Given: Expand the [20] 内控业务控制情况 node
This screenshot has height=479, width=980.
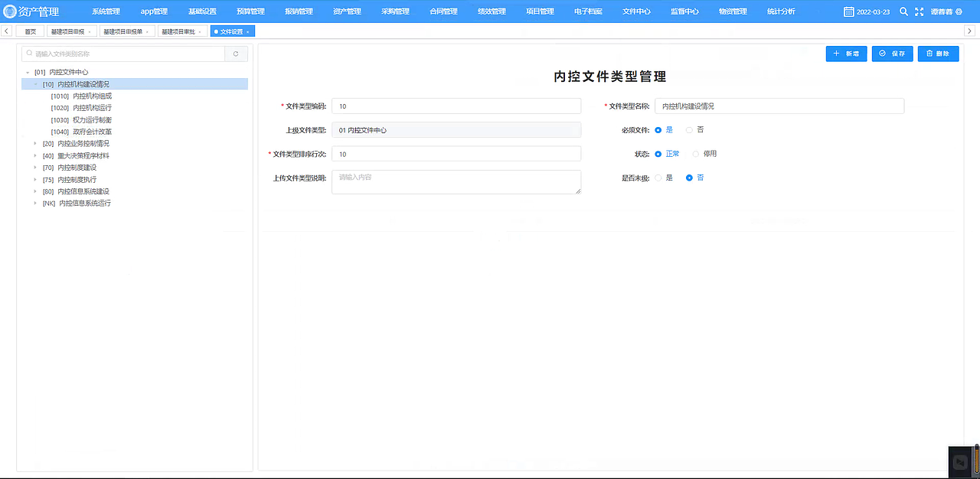Looking at the screenshot, I should [x=34, y=143].
